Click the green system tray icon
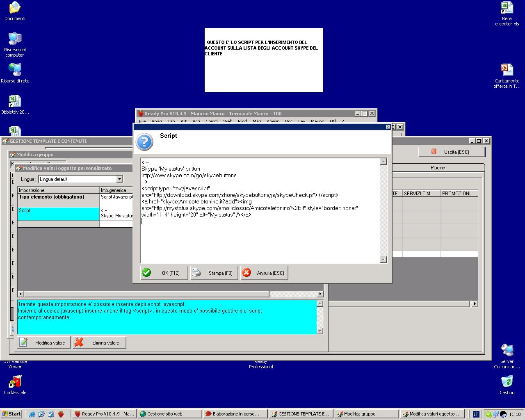525x420 pixels. coord(488,414)
